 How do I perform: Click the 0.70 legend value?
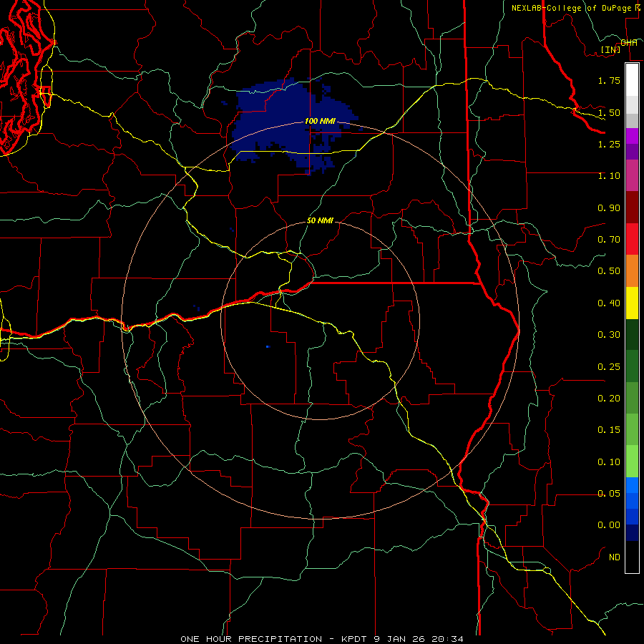[x=609, y=240]
